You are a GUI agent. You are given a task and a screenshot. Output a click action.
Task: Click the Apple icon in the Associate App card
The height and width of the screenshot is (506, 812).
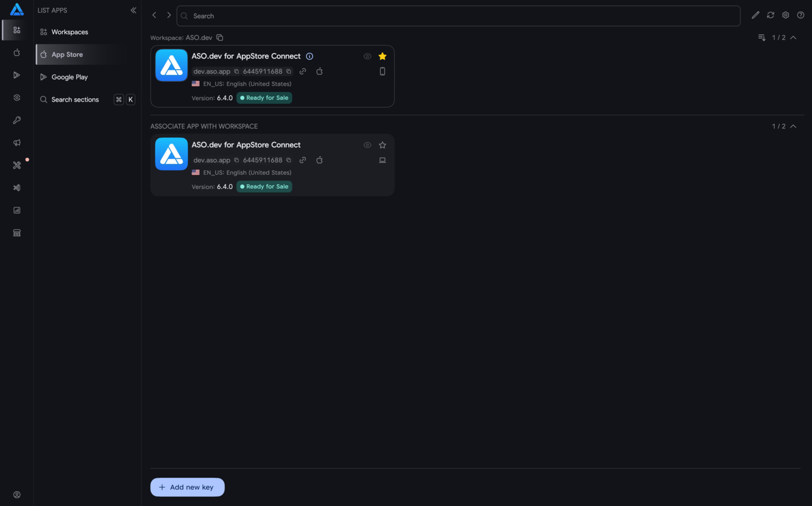point(320,160)
